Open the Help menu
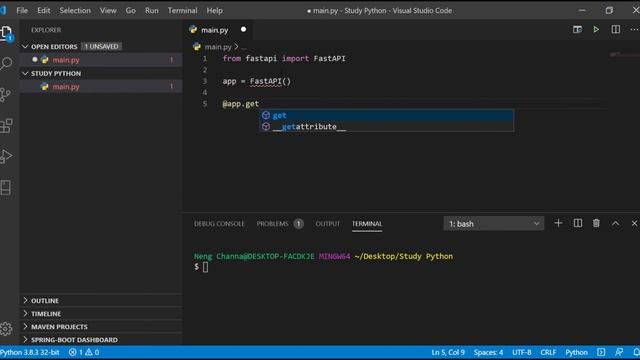Screen dimensions: 640x360 214,11
